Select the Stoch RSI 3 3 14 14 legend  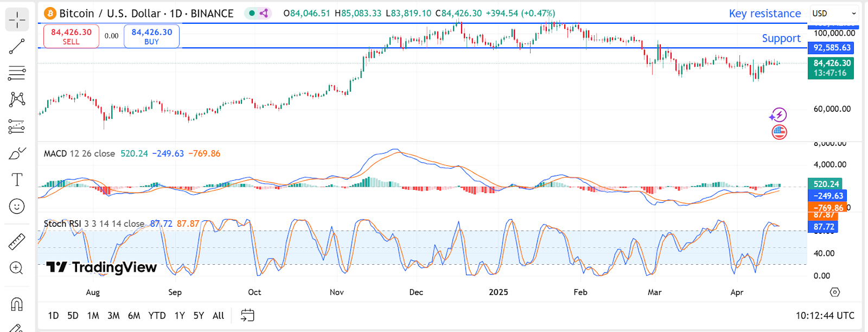tap(94, 224)
